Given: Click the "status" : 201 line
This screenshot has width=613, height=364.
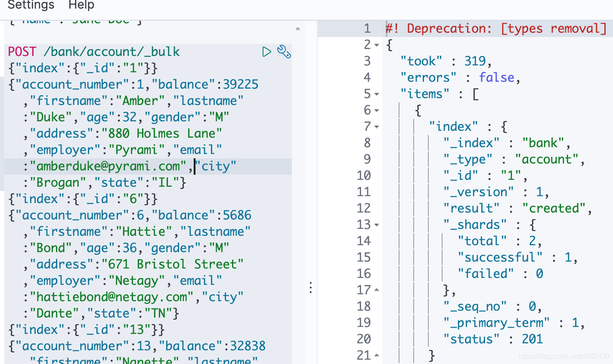Looking at the screenshot, I should (493, 339).
